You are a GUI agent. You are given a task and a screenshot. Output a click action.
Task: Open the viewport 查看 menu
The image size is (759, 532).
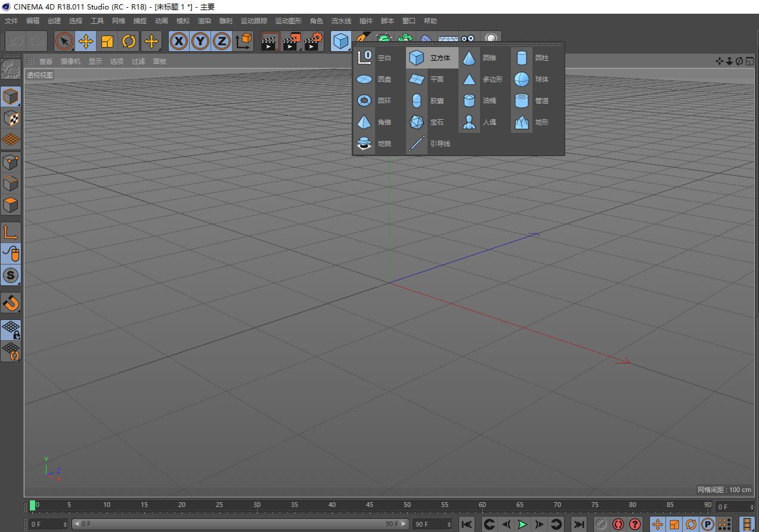pyautogui.click(x=46, y=61)
